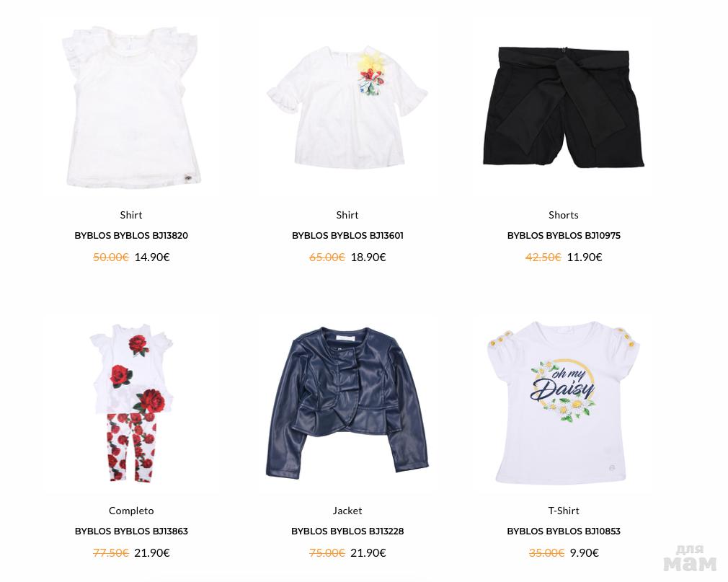Open the black bow shorts image

[x=563, y=107]
